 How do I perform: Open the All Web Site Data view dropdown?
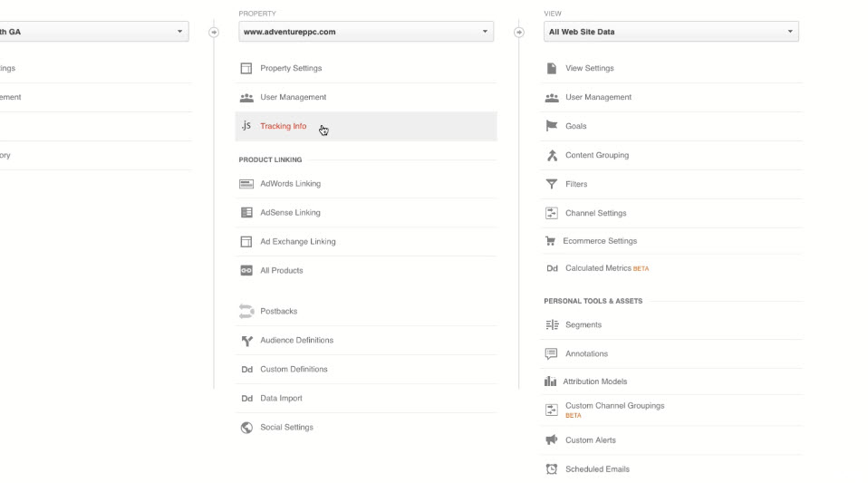coord(670,32)
